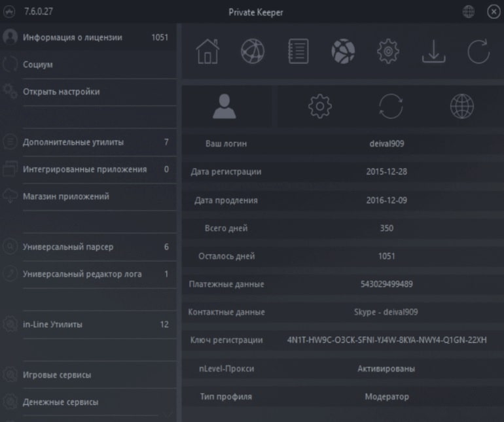Click the count 12 beside in-Line Утилиты
This screenshot has width=504, height=422.
164,325
